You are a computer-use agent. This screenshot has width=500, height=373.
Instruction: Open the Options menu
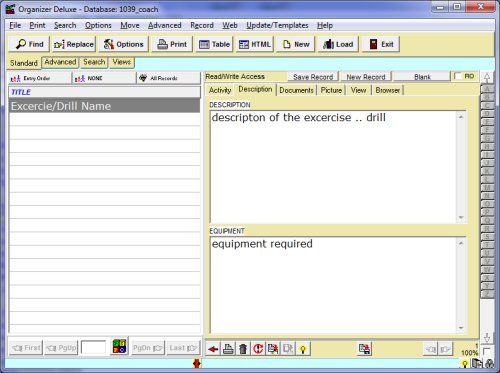coord(98,25)
